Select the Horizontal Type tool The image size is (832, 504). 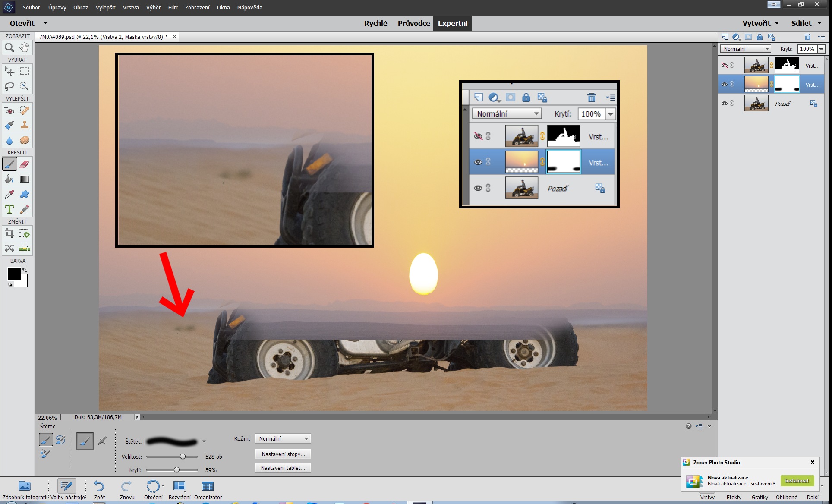point(9,209)
